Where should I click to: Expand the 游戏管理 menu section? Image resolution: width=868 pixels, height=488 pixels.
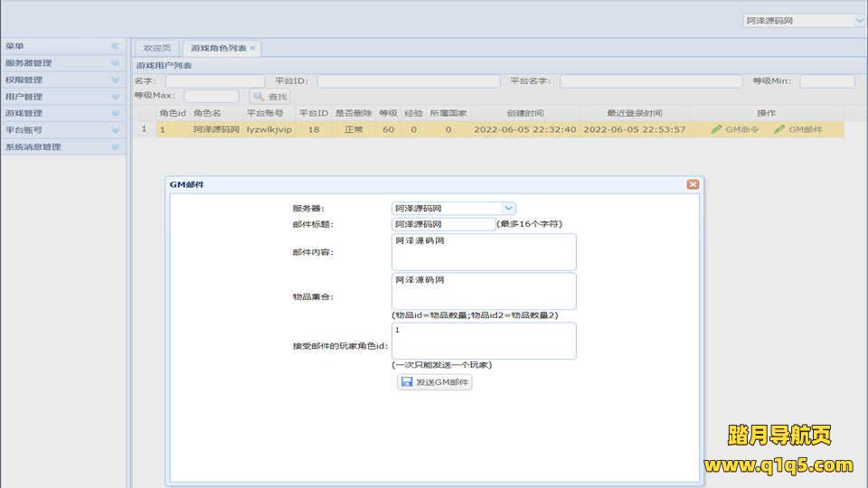(x=115, y=113)
